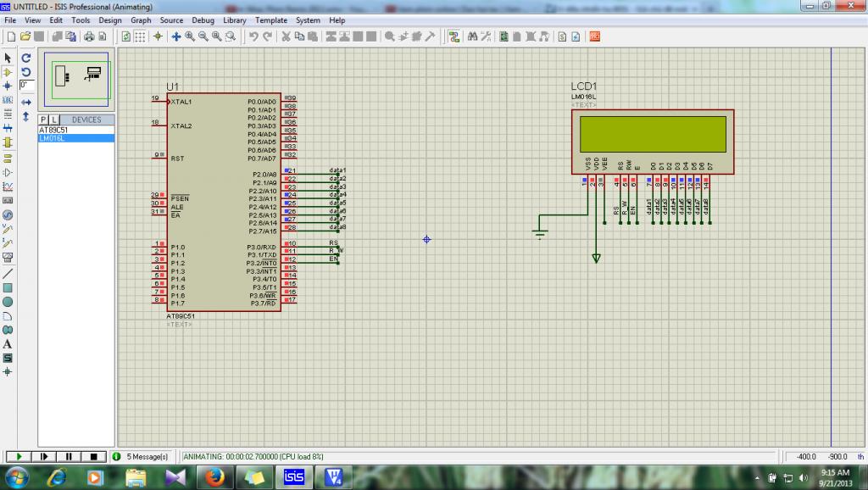The height and width of the screenshot is (490, 868).
Task: Rotate clockwise using the rotation icon
Action: (26, 58)
